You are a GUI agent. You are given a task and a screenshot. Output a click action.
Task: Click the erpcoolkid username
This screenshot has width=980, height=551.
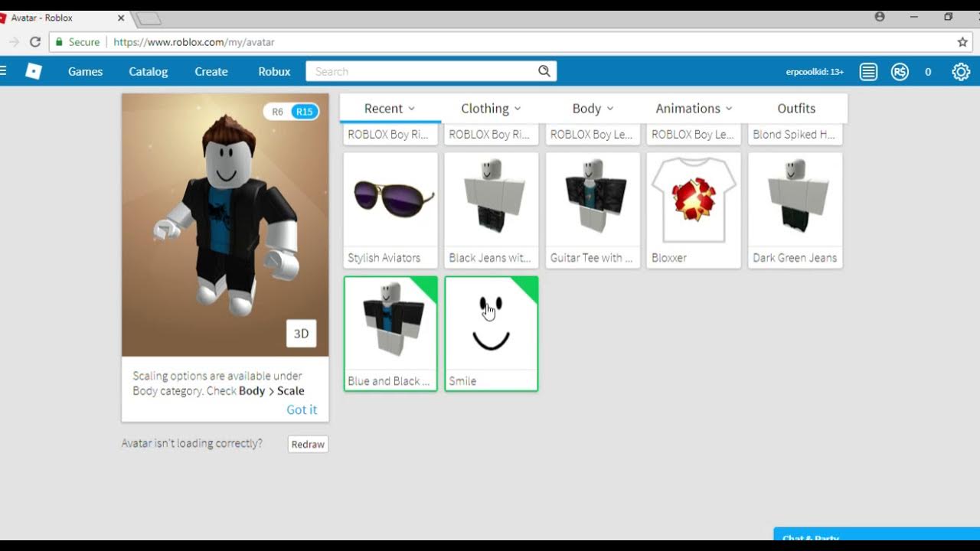click(815, 71)
